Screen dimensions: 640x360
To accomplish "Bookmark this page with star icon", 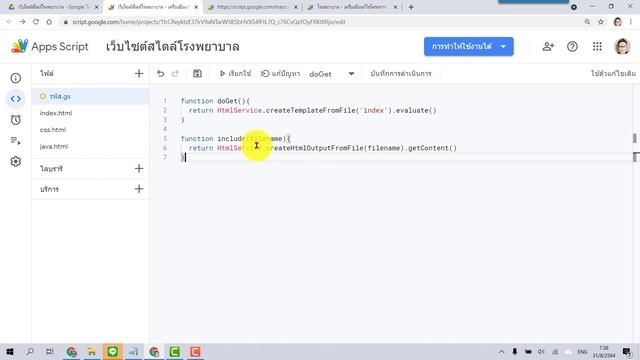I will point(600,22).
